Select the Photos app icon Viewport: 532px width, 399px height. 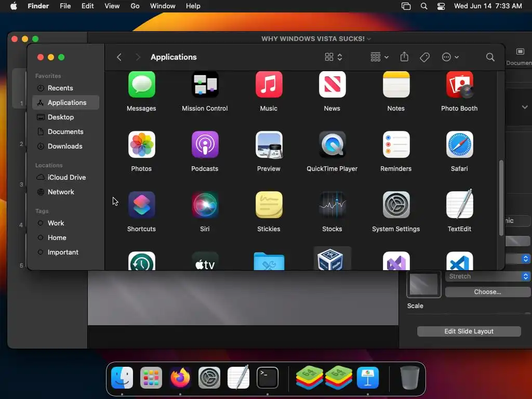click(141, 144)
